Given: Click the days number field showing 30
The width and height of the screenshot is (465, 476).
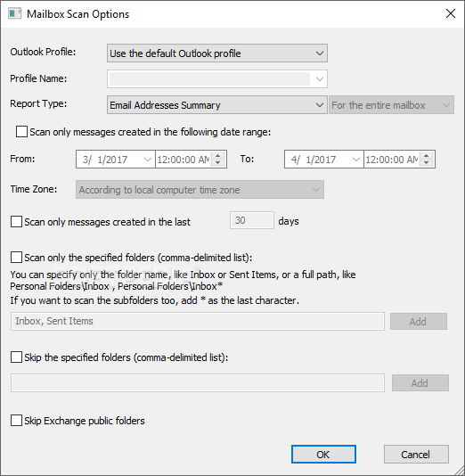Looking at the screenshot, I should click(x=252, y=220).
